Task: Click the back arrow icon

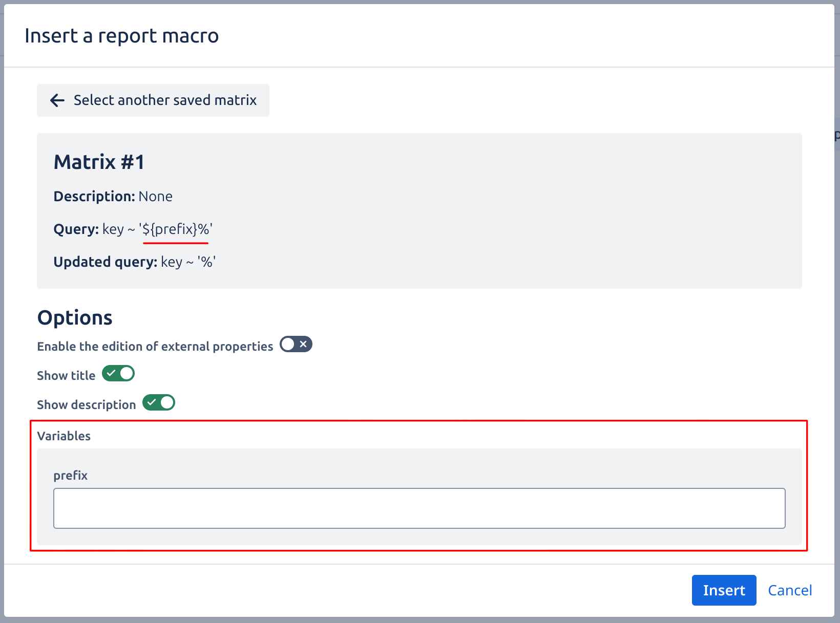Action: click(x=57, y=100)
